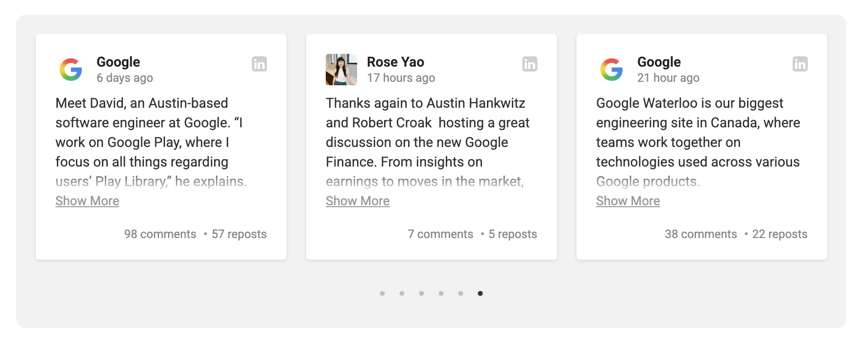Open Google author name on 6 days ago post

(x=118, y=62)
